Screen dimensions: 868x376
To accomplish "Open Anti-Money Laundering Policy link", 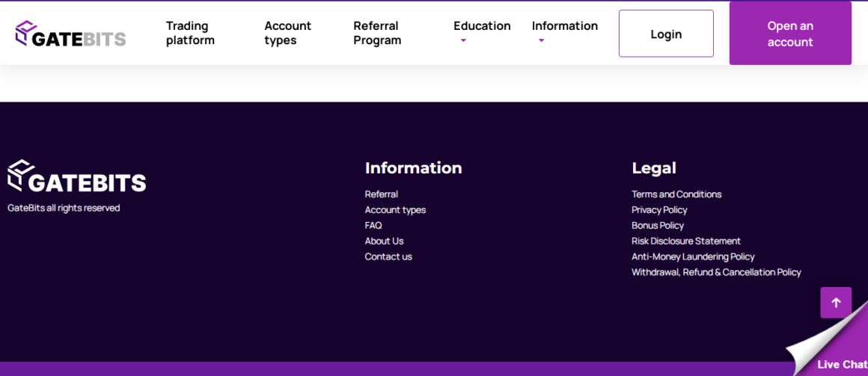I will click(692, 256).
